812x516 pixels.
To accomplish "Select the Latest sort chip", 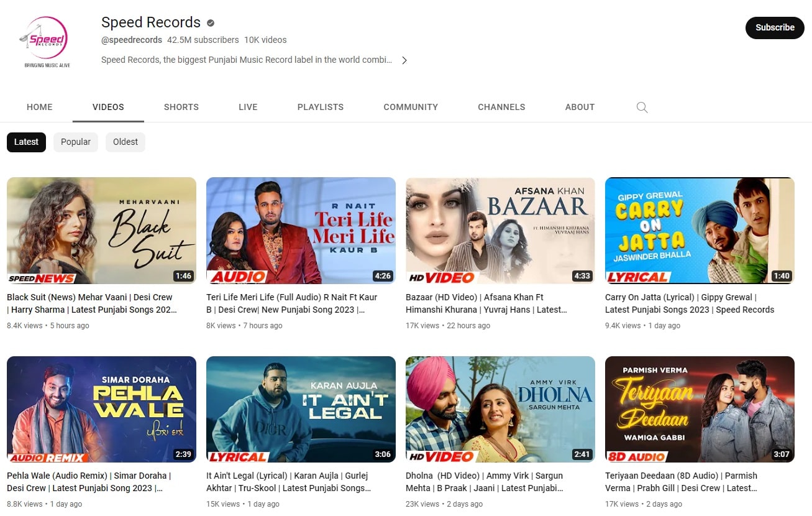I will [26, 142].
